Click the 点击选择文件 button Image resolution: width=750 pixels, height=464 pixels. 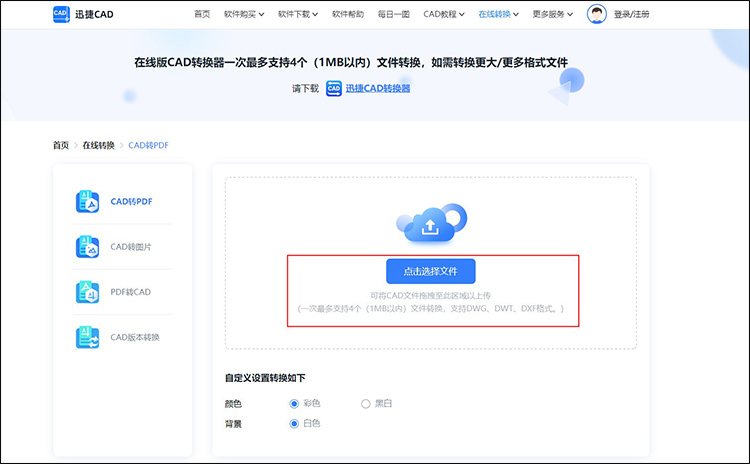430,271
